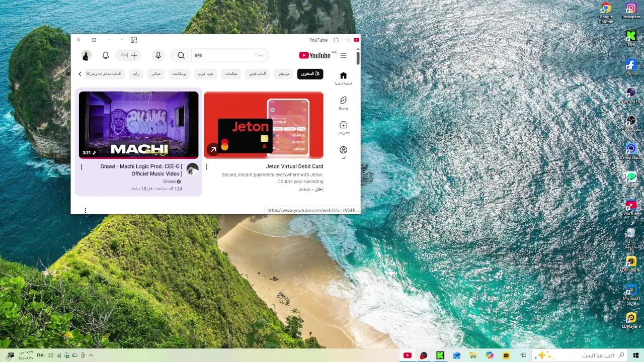
Task: Open the volume control in system tray
Action: pos(50,355)
